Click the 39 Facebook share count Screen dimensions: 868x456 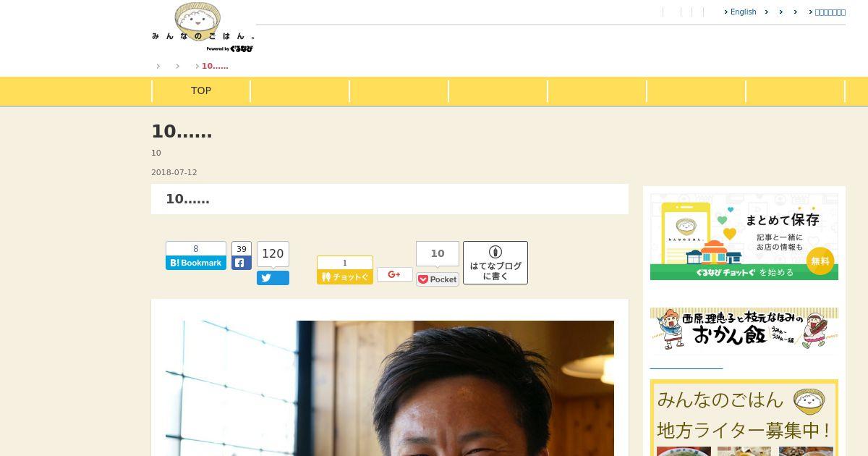pyautogui.click(x=242, y=249)
